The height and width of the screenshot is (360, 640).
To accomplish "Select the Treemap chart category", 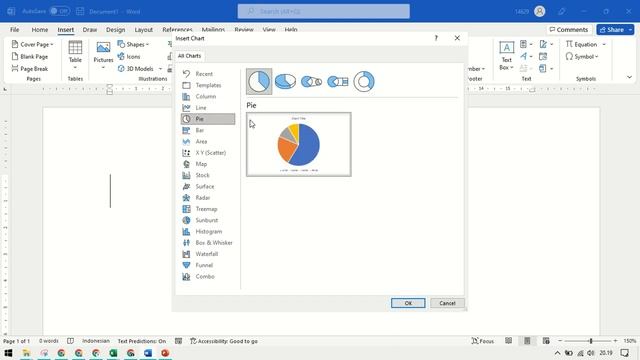I will (208, 209).
